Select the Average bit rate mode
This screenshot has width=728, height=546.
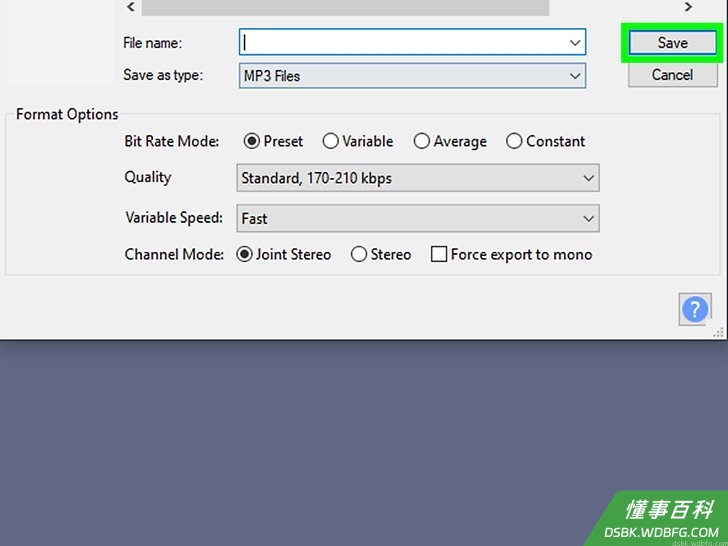coord(450,141)
